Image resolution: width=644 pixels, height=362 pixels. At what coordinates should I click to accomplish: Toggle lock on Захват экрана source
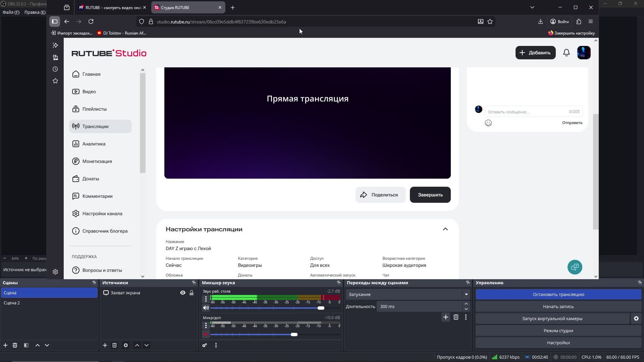coord(192,293)
